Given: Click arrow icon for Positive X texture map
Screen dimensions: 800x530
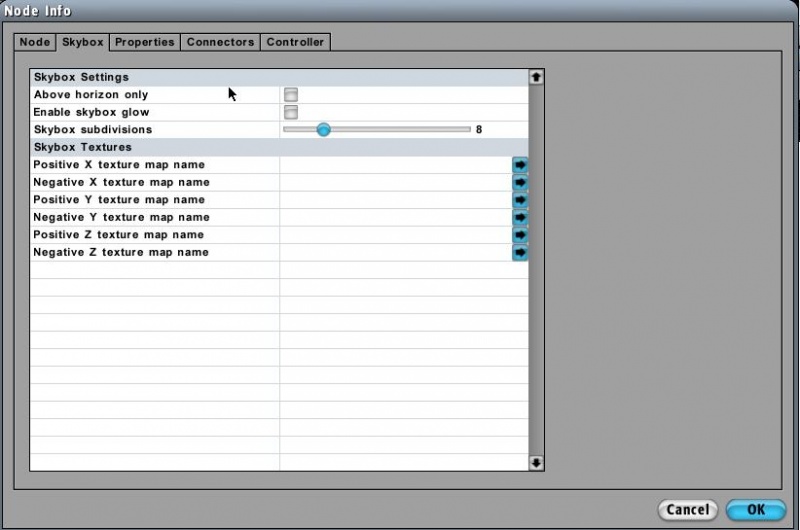Looking at the screenshot, I should click(520, 165).
